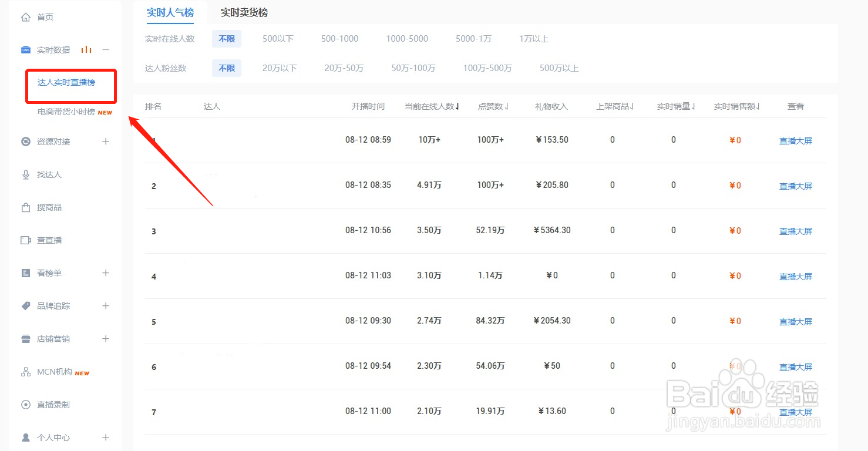Expand the 店铺营销 sidebar section
This screenshot has width=868, height=451.
[106, 339]
